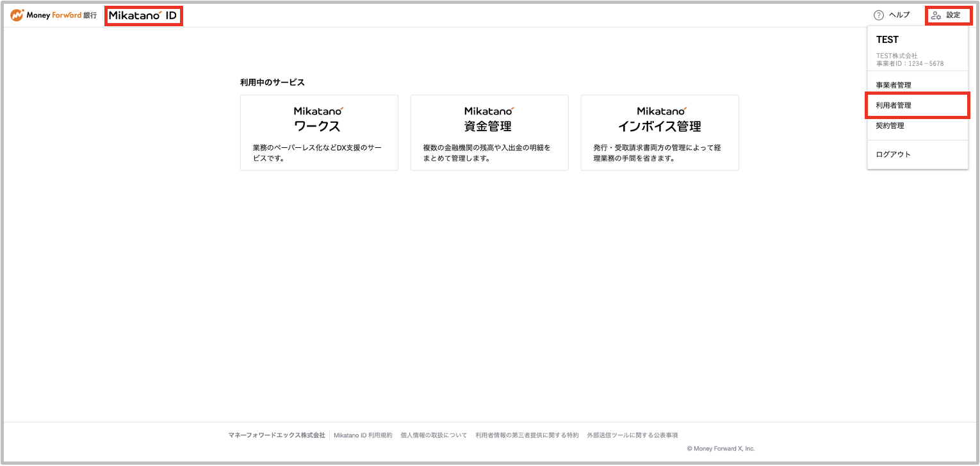This screenshot has width=980, height=466.
Task: Open the Mikatano ID 利用規約 link
Action: tap(364, 434)
